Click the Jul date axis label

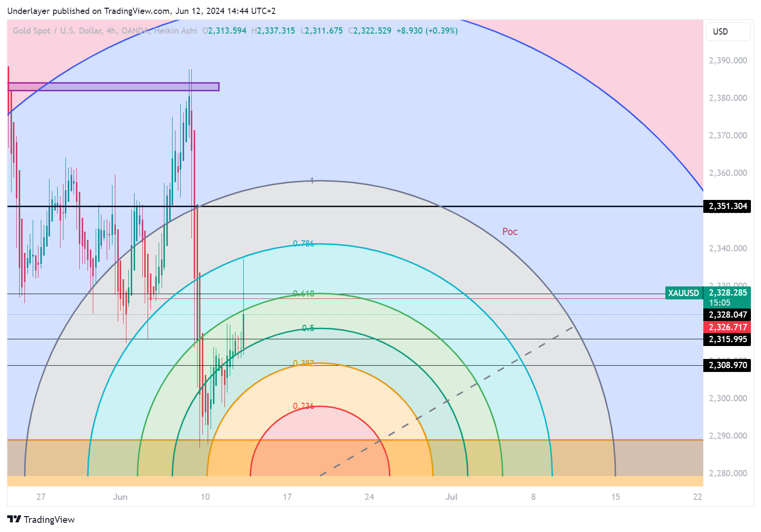(x=451, y=497)
